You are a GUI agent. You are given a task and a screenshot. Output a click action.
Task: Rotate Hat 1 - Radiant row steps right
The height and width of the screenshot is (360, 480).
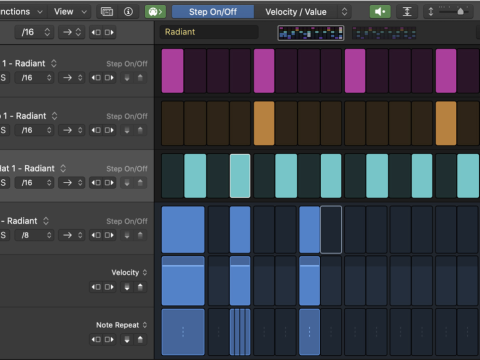(109, 183)
